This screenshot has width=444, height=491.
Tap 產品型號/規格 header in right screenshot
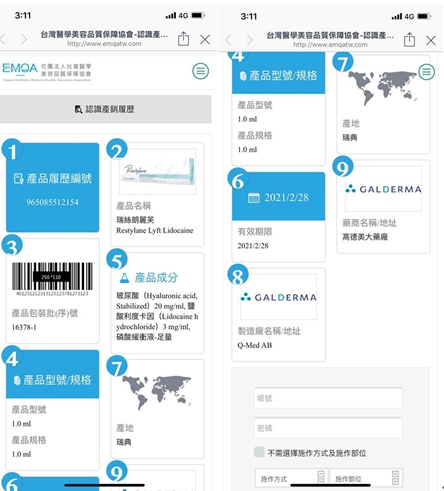(279, 76)
